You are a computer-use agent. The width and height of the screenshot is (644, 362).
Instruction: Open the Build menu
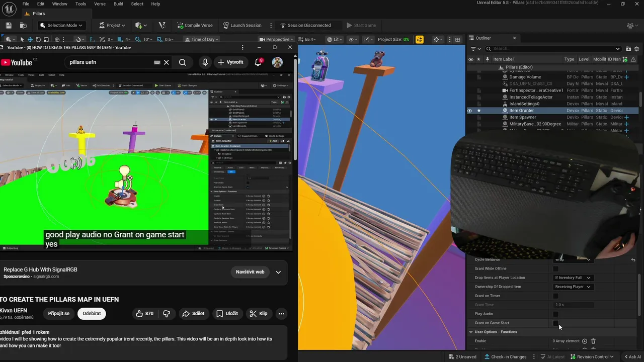tap(118, 4)
